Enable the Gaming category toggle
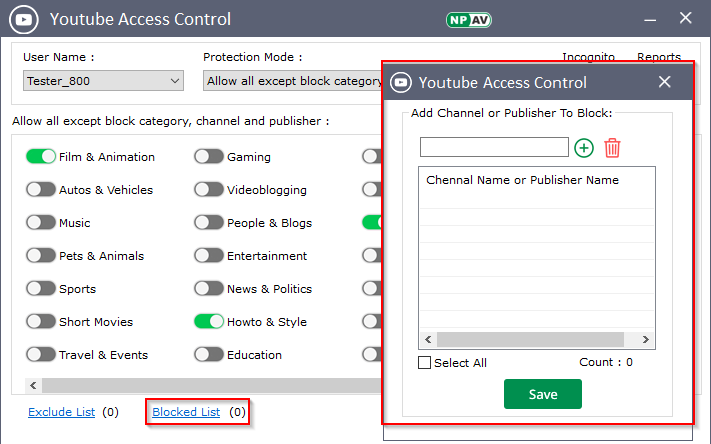The height and width of the screenshot is (444, 711). [208, 157]
